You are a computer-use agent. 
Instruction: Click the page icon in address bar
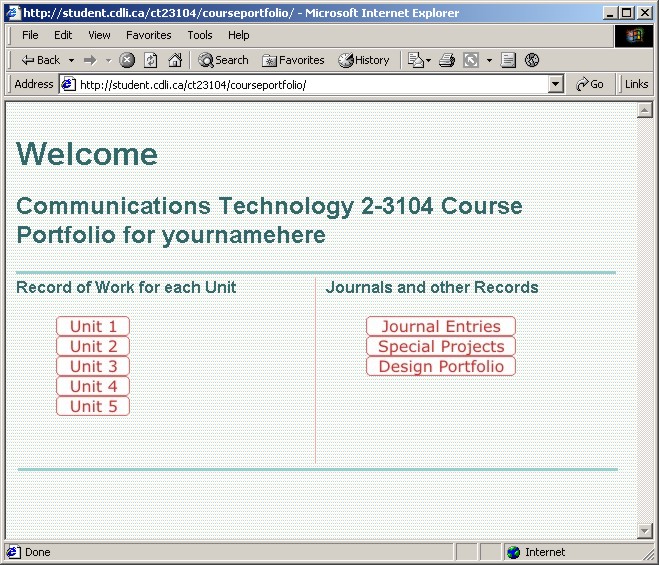click(68, 84)
